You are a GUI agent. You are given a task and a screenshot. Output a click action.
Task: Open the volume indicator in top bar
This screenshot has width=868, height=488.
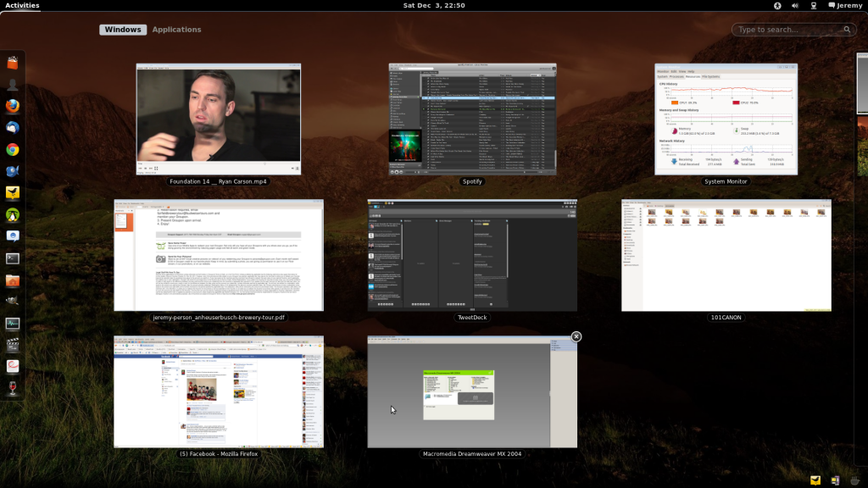(795, 6)
